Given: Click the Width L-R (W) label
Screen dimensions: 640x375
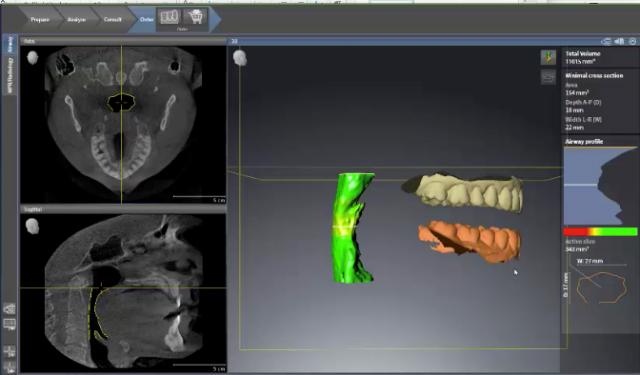Looking at the screenshot, I should (x=583, y=120).
